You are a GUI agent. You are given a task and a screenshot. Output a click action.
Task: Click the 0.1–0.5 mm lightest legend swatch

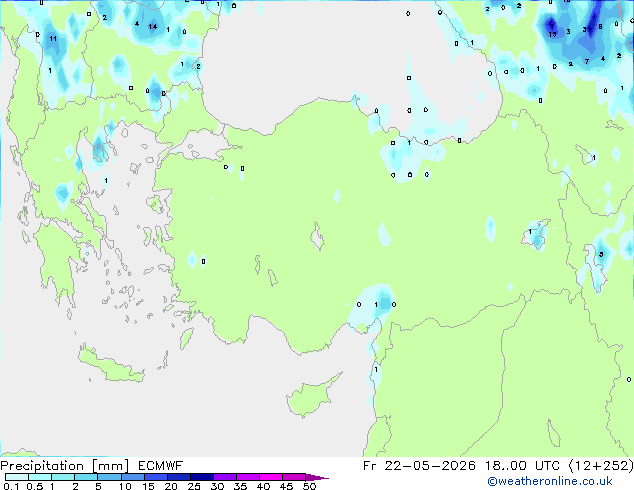pyautogui.click(x=17, y=477)
